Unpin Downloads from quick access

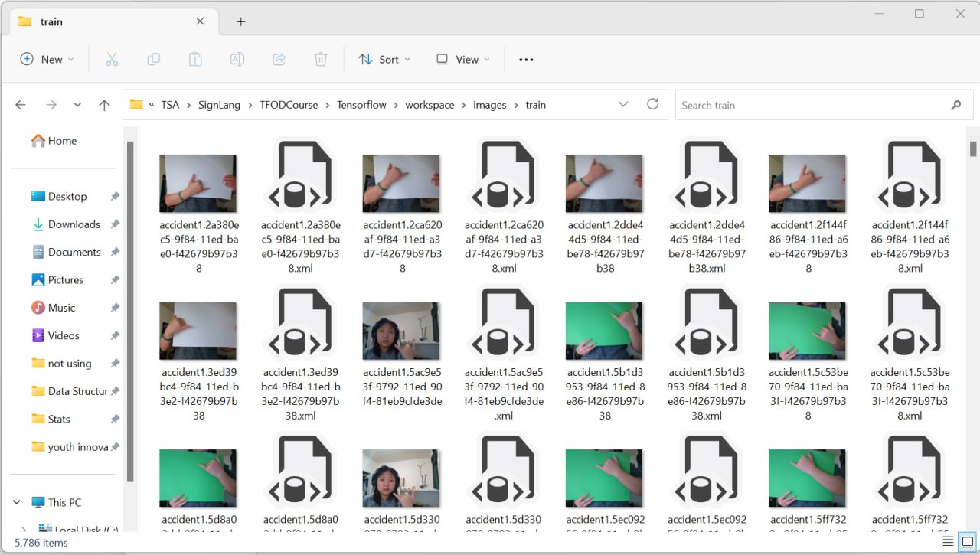coord(115,224)
